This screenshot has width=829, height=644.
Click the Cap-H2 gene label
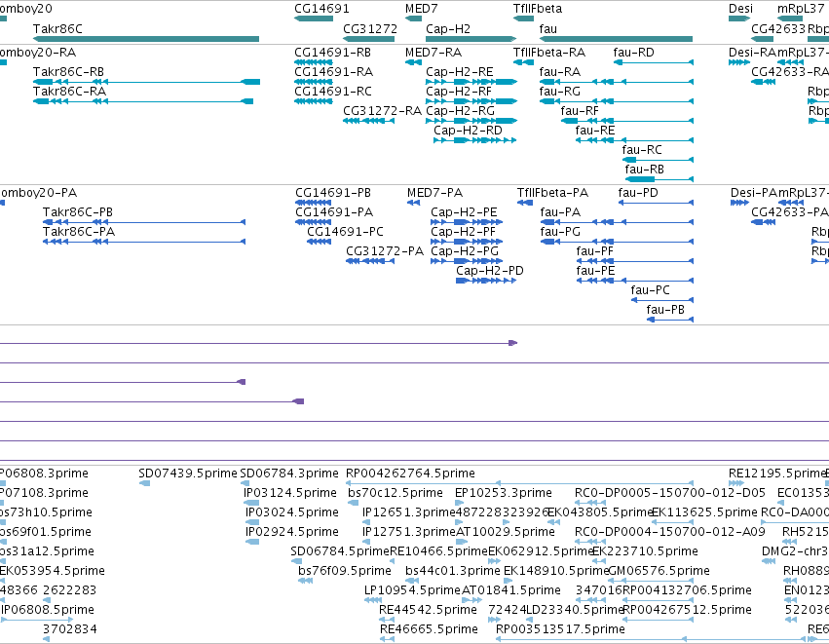pyautogui.click(x=448, y=28)
